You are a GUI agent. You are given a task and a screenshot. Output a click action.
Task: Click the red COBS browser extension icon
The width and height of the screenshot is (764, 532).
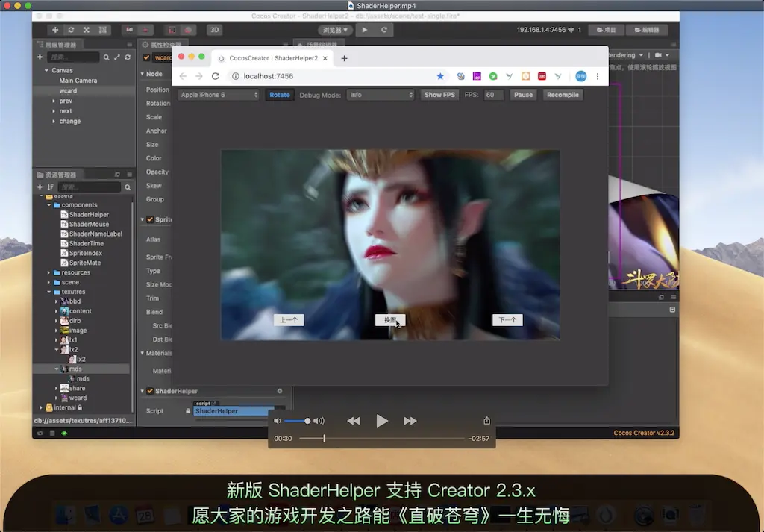(542, 76)
